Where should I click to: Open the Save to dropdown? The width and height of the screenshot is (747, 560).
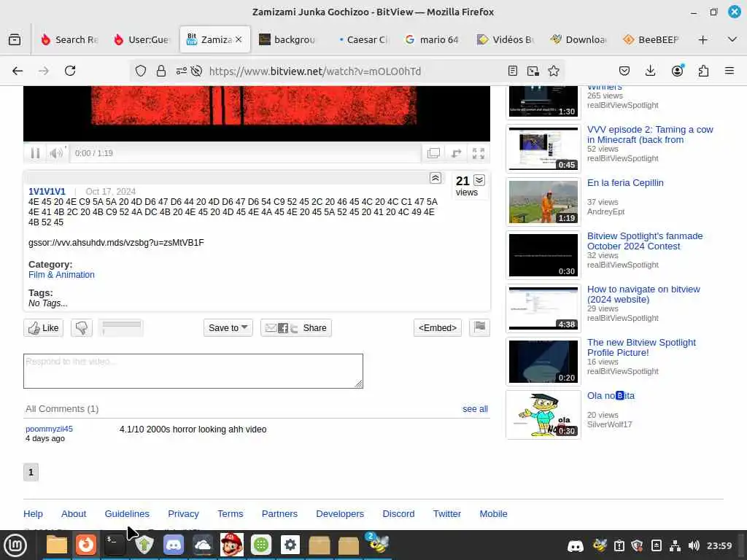tap(228, 328)
